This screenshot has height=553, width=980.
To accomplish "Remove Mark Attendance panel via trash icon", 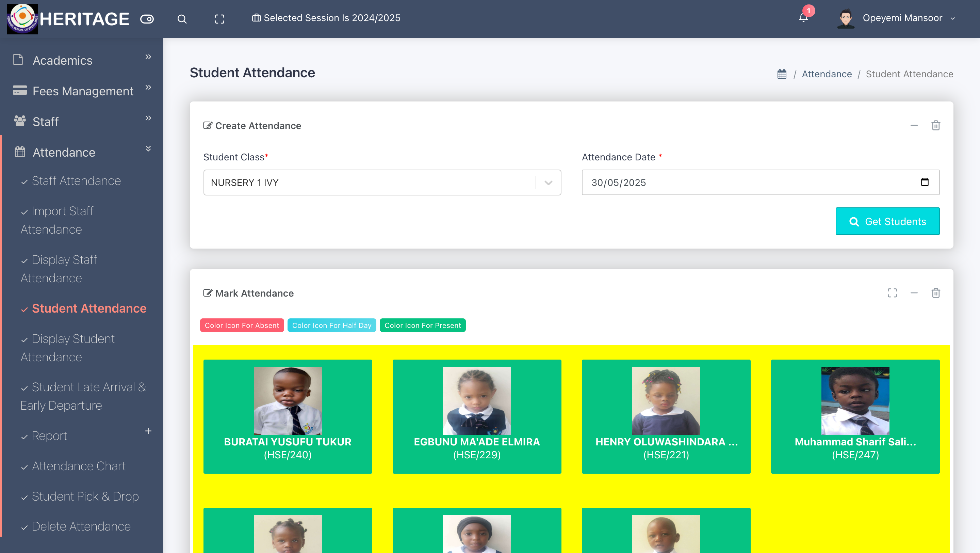I will [935, 293].
